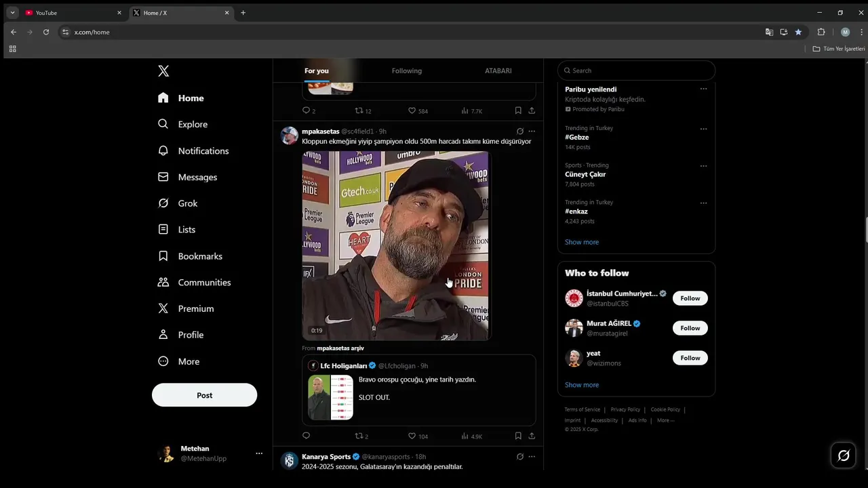Click the translate page icon
This screenshot has width=868, height=488.
coord(769,32)
